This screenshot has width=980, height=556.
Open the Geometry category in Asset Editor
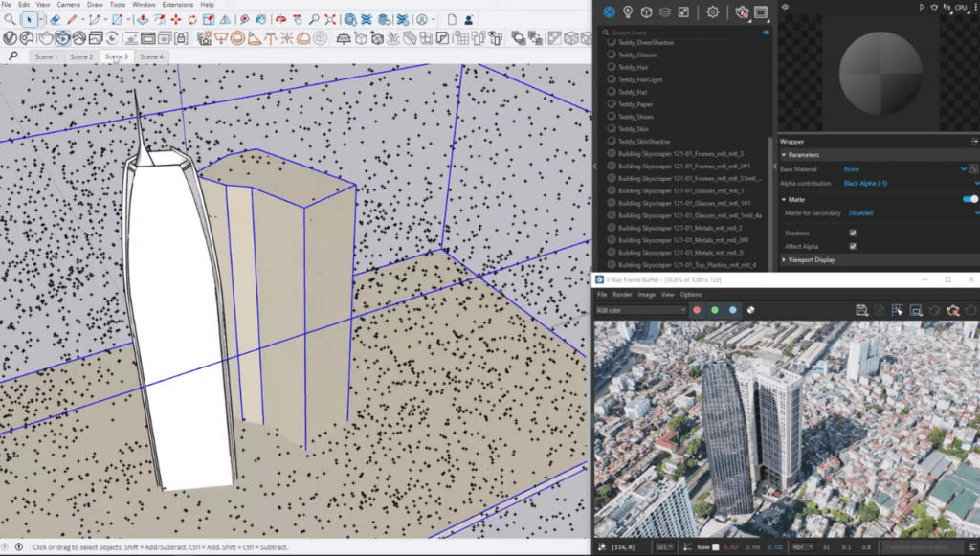tap(646, 11)
